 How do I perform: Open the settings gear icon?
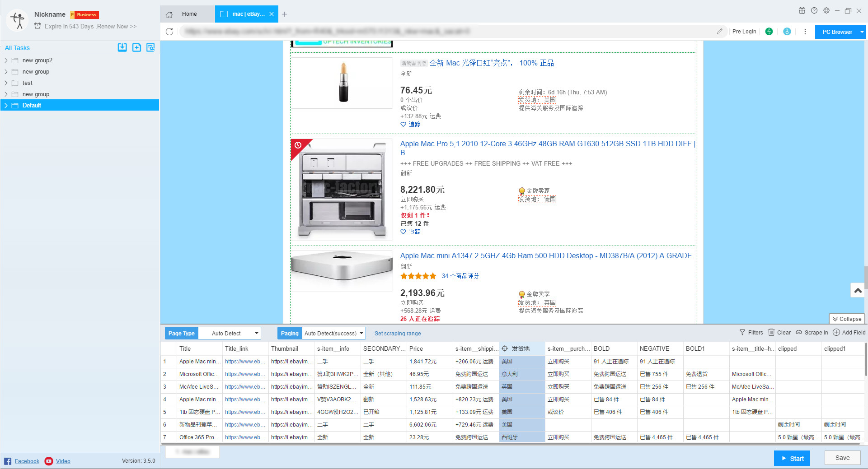pos(826,10)
